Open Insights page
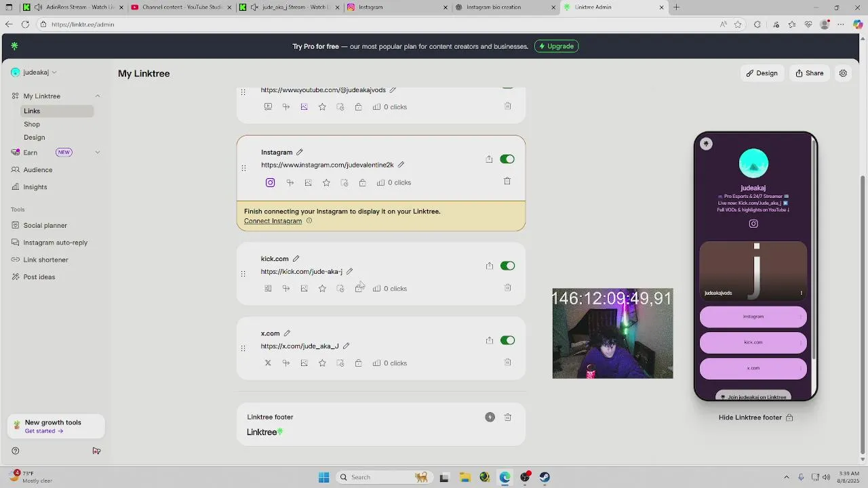 [35, 187]
